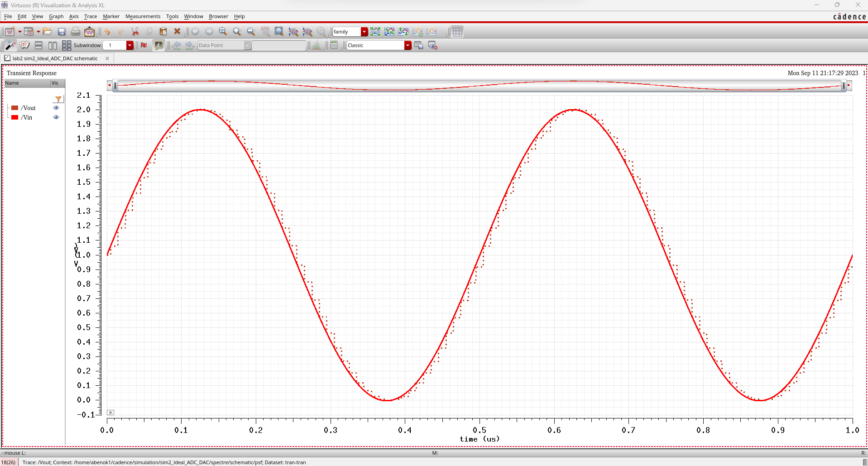Click the New Window icon
The height and width of the screenshot is (466, 868).
coord(10,32)
